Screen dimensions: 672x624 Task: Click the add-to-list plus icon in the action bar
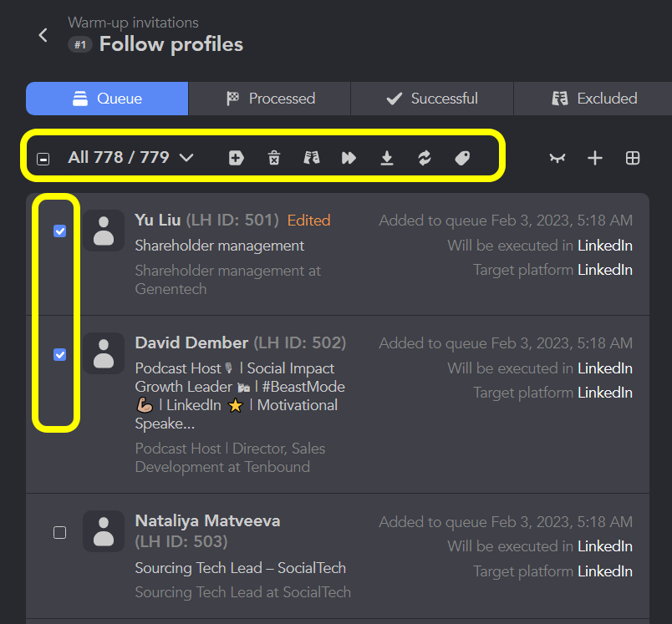[x=237, y=158]
